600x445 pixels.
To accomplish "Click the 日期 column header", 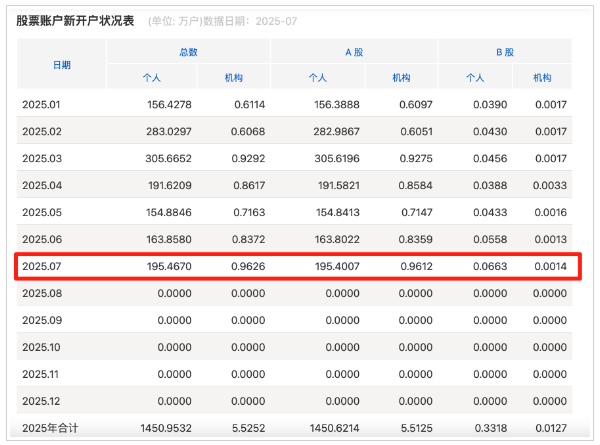I will [62, 64].
